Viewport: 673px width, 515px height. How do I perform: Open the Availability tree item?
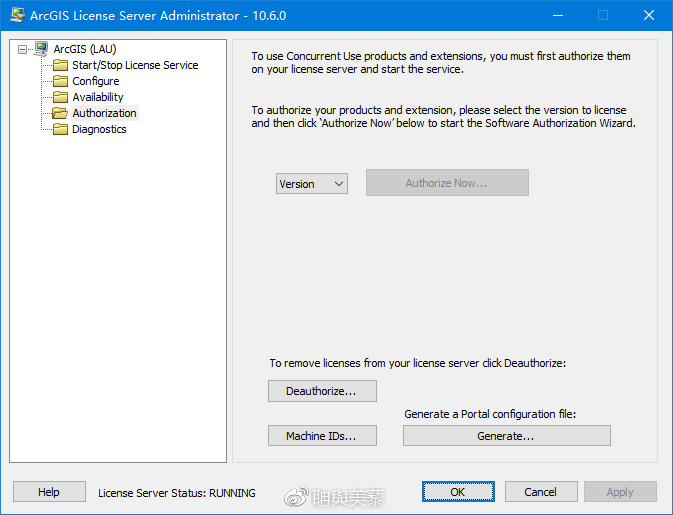(98, 97)
